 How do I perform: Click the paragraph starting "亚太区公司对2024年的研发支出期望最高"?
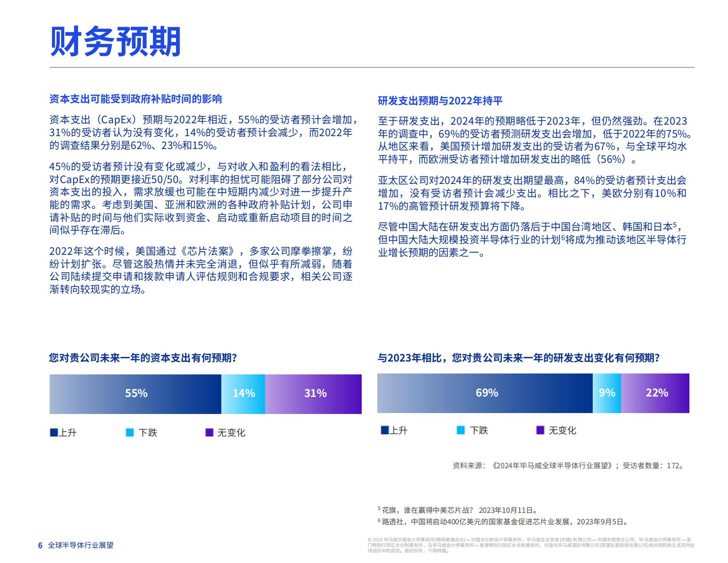pos(532,193)
